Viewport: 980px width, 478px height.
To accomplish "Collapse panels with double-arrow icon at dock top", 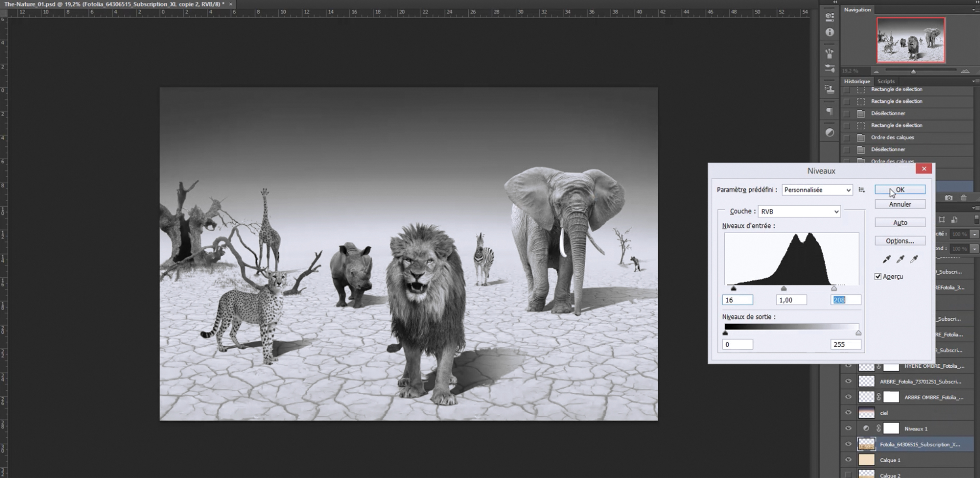I will point(835,2).
